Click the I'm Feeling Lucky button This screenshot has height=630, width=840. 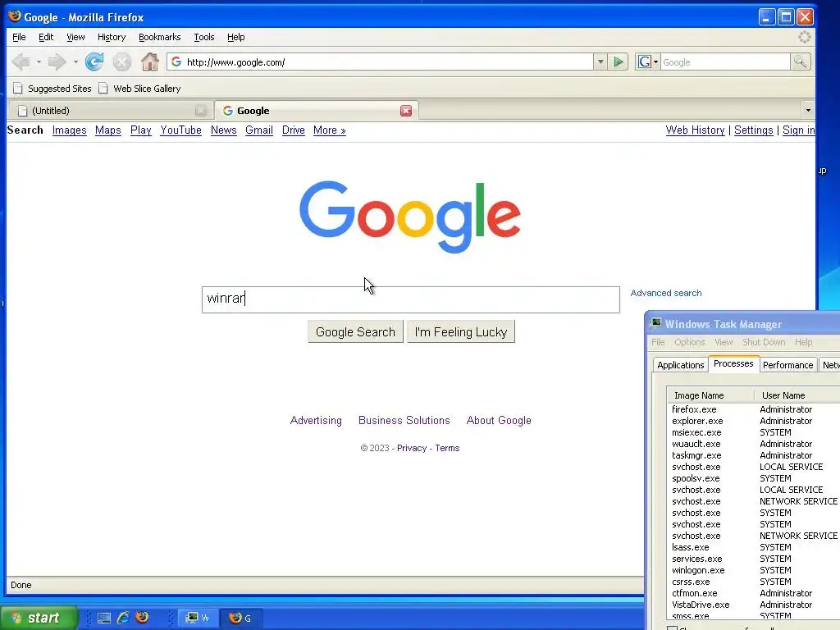pos(461,331)
